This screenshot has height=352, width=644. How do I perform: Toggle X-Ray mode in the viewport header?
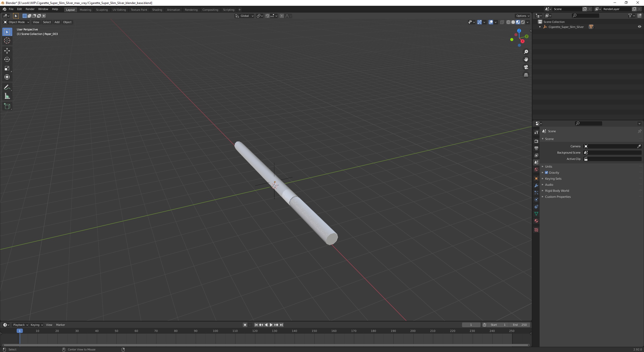click(502, 22)
